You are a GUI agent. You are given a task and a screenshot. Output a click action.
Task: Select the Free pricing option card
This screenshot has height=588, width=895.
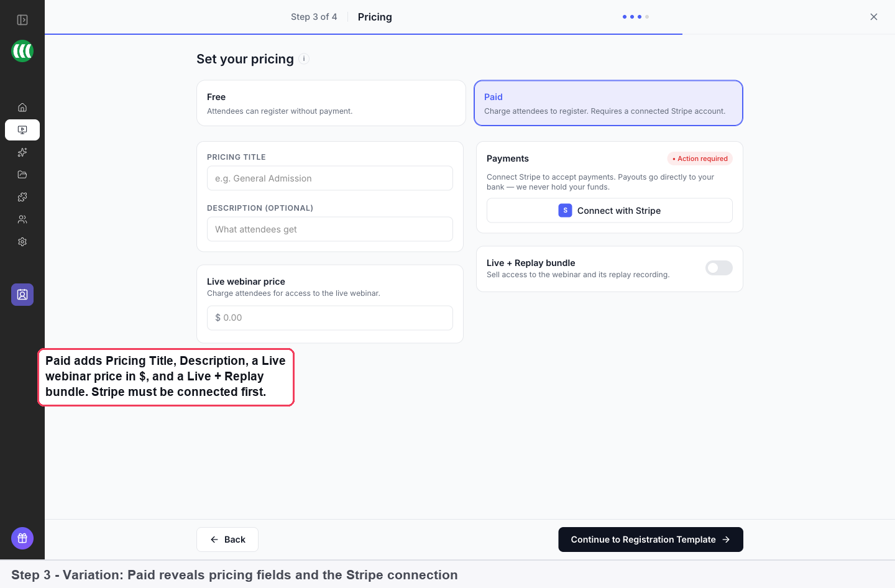click(x=331, y=103)
